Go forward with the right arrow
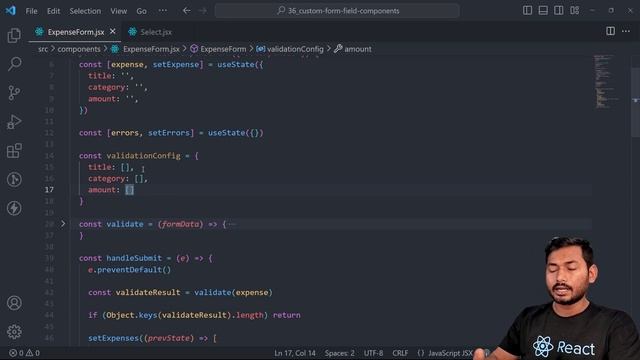 pos(203,11)
